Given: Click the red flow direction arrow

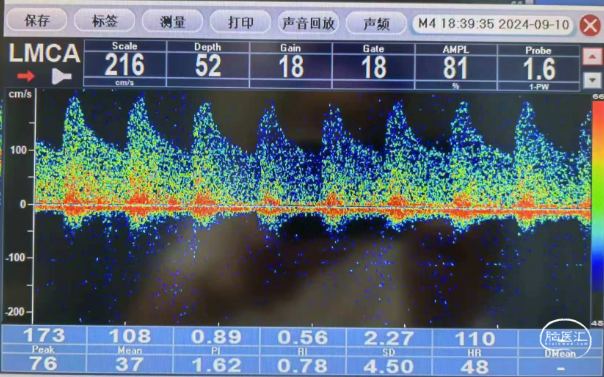Looking at the screenshot, I should [26, 76].
